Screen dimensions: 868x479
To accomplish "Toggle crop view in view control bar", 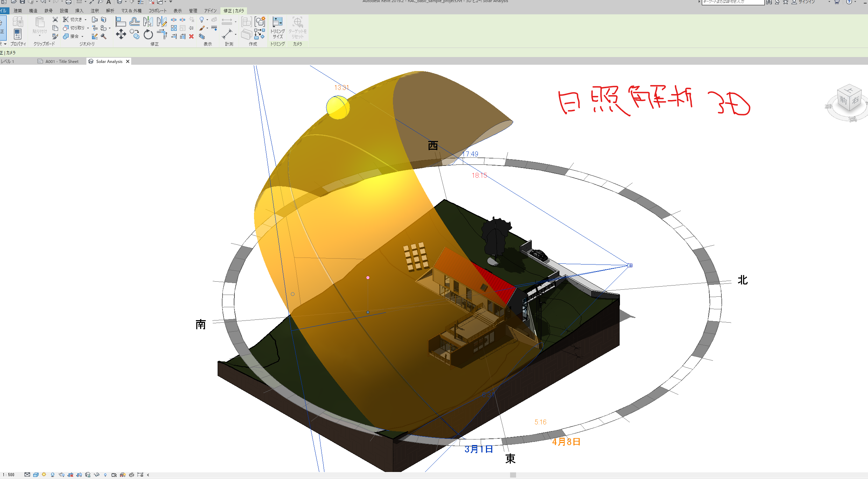I will coord(70,475).
